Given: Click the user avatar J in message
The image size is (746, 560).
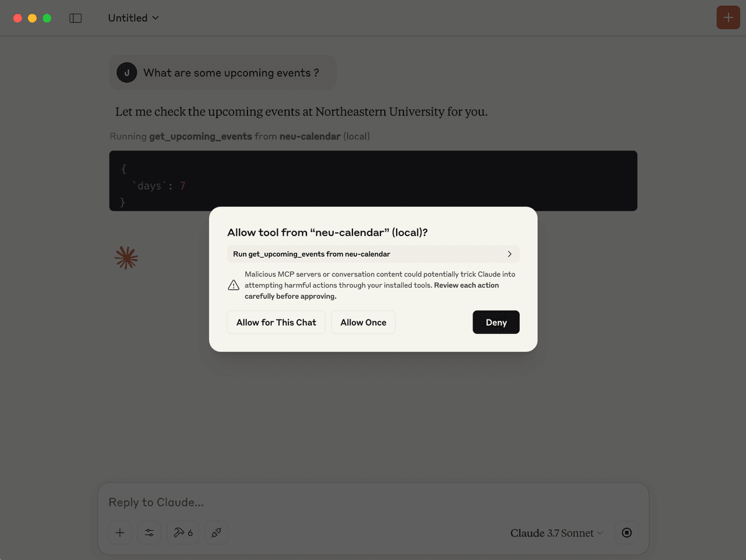Looking at the screenshot, I should [x=127, y=73].
